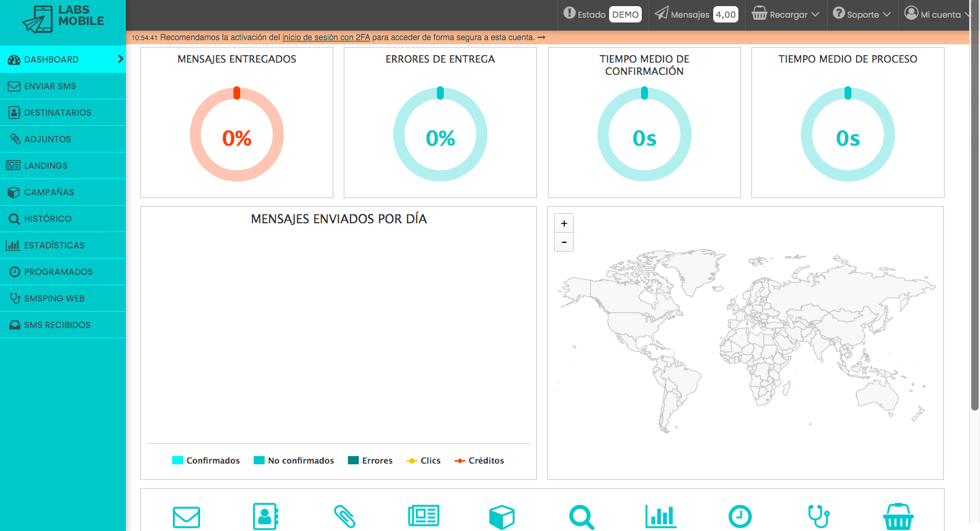This screenshot has width=980, height=531.
Task: Open the 'inicio de sesión con 2FA' link
Action: coord(326,37)
